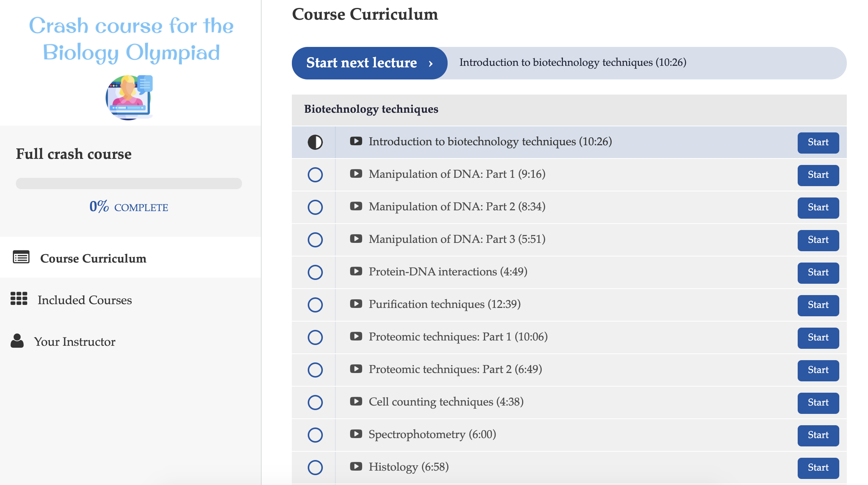Start Manipulation of DNA: Part 2 lecture
The height and width of the screenshot is (485, 868).
coord(818,208)
